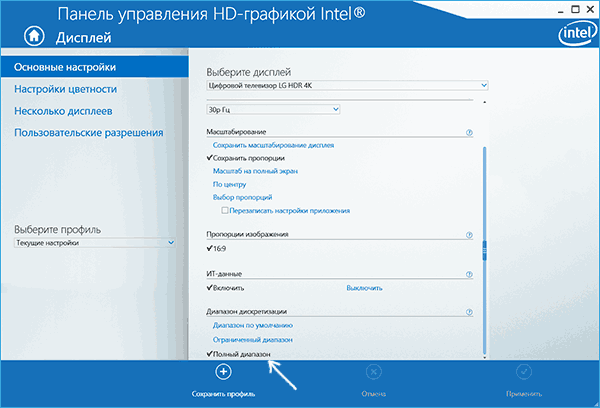Open help for Масштабирование section
Screen dimensions: 600x408
point(469,132)
